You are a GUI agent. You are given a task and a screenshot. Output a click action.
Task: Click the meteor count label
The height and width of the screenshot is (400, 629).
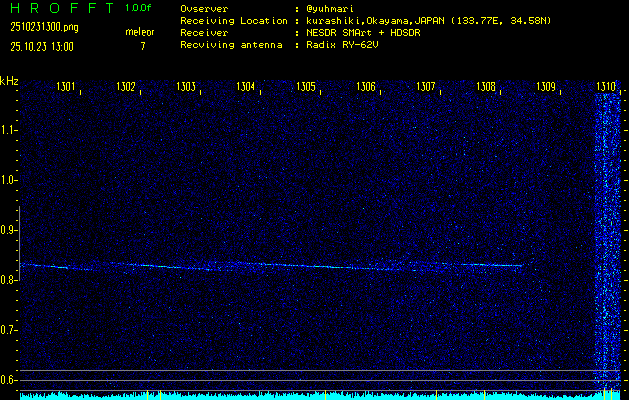140,32
